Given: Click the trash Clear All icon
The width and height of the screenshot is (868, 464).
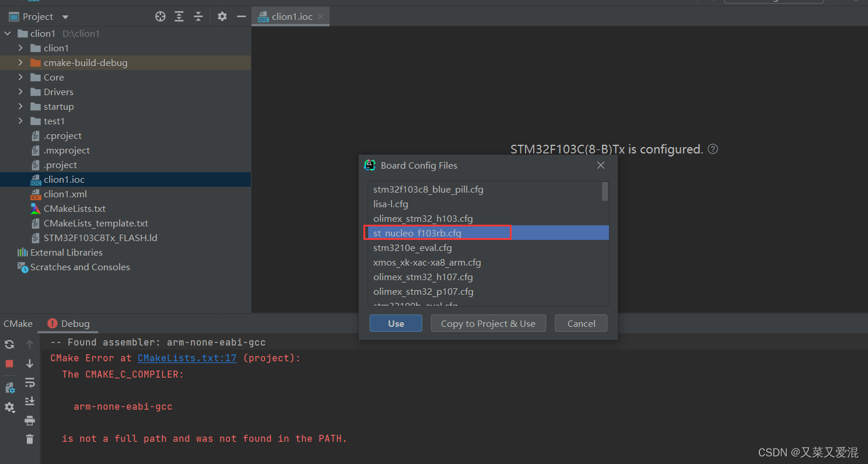Looking at the screenshot, I should pos(30,439).
